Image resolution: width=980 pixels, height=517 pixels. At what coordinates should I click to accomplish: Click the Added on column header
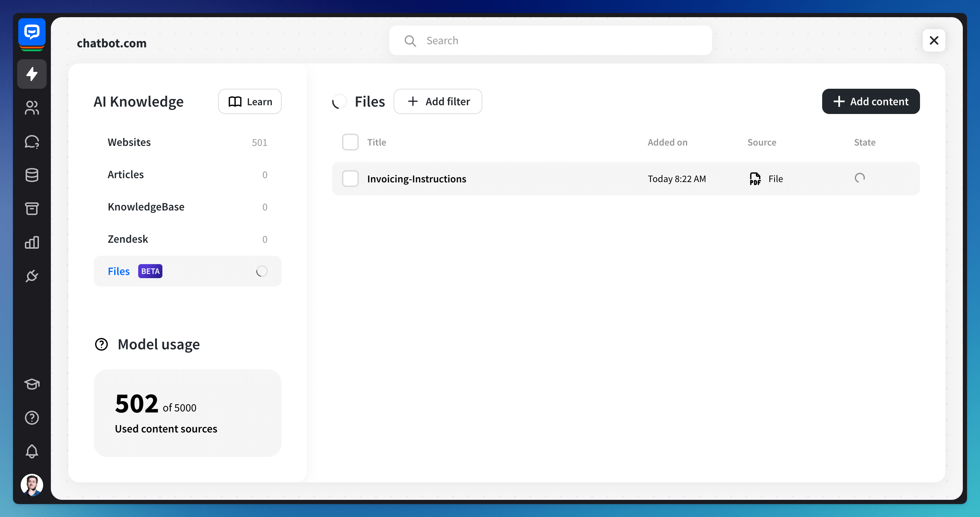tap(668, 142)
